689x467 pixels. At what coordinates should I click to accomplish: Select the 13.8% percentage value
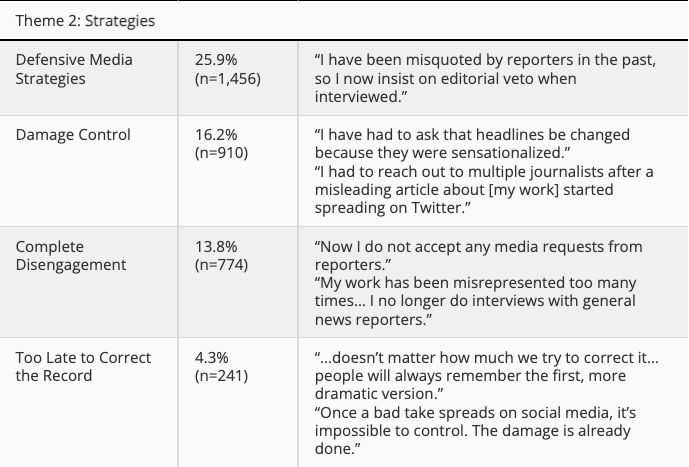(215, 246)
